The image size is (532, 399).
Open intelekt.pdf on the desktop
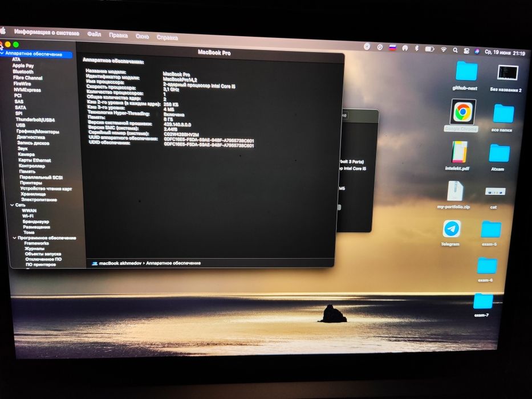click(x=459, y=152)
